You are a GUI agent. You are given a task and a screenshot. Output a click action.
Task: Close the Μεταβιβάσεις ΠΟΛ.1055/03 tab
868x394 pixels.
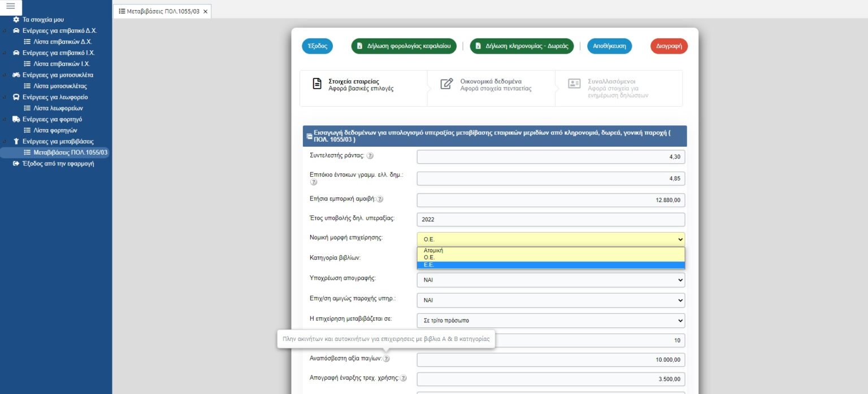click(205, 11)
